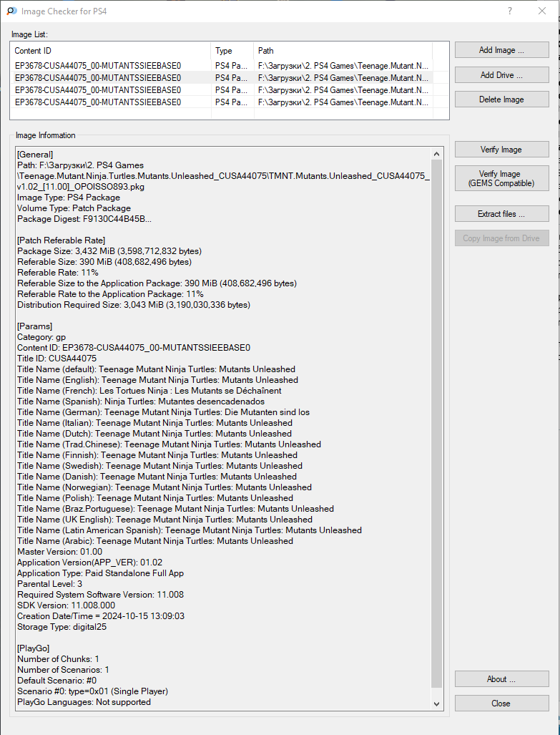
Task: Click the Type column header
Action: (x=232, y=51)
